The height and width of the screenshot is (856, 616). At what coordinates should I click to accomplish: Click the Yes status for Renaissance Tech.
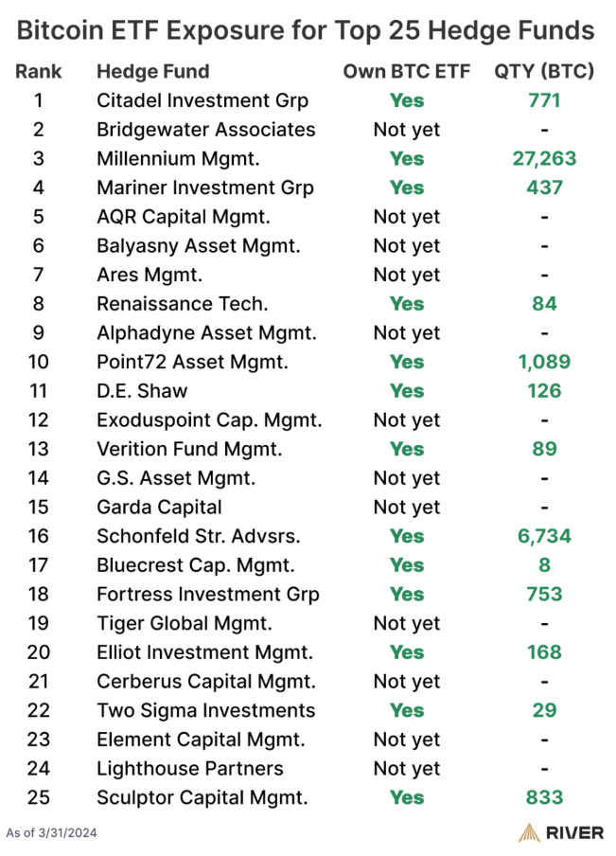click(407, 304)
